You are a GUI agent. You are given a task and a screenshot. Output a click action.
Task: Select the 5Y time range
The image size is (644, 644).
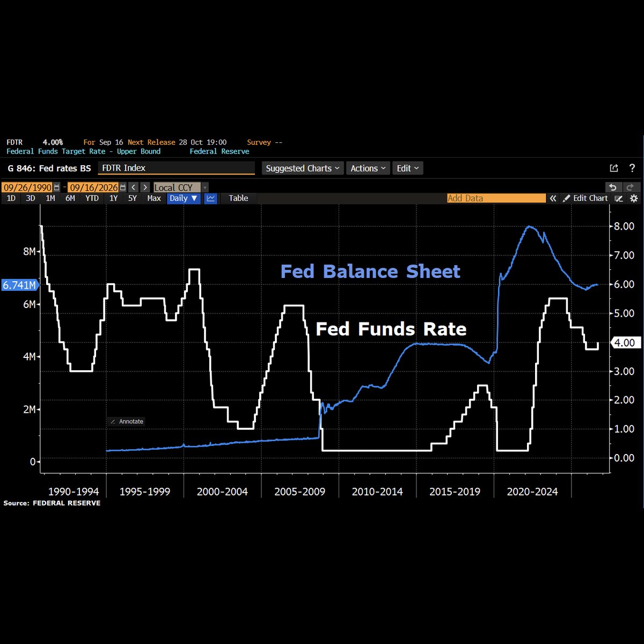(133, 199)
